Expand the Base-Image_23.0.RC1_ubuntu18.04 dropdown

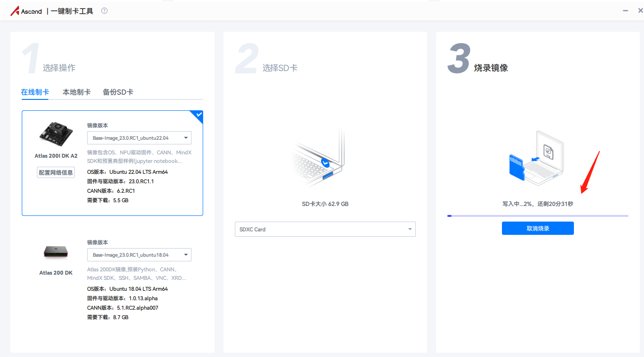[x=139, y=255]
